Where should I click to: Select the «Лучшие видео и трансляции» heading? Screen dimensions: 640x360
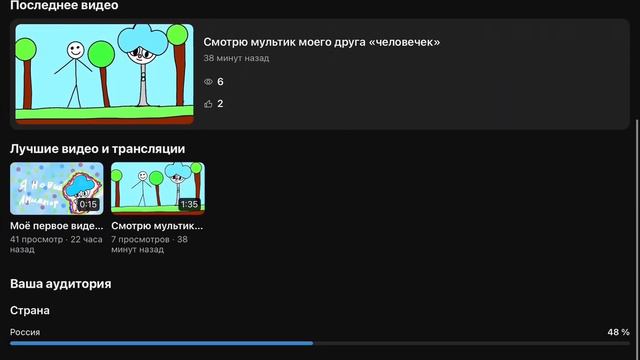[98, 149]
